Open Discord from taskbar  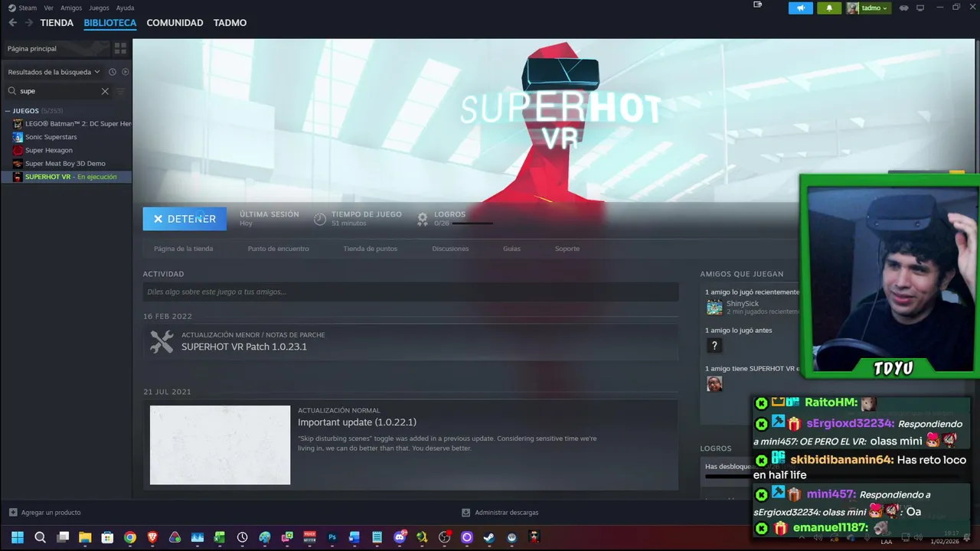400,537
